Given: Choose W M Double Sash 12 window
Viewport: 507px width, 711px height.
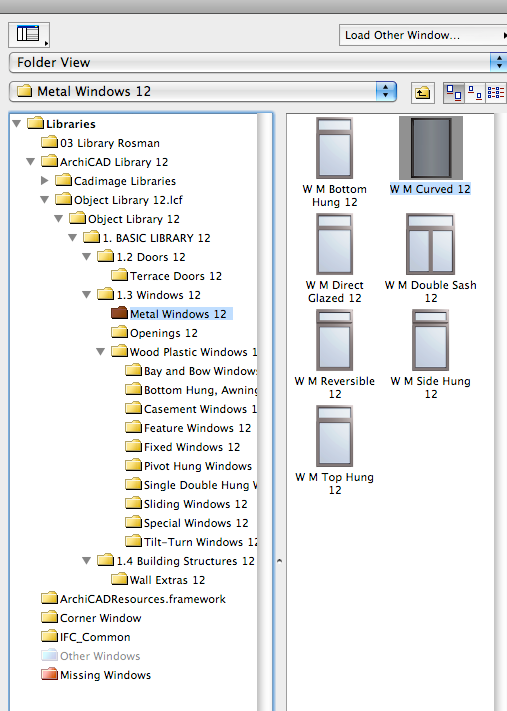Looking at the screenshot, I should coord(430,258).
